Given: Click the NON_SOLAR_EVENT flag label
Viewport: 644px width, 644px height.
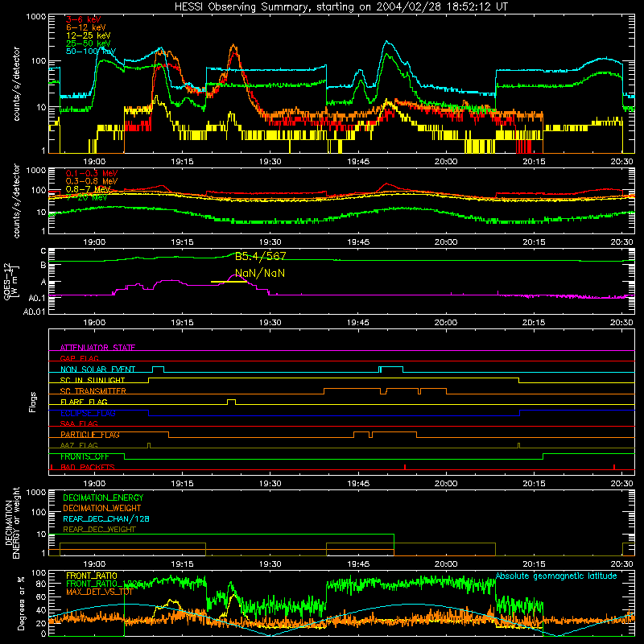Looking at the screenshot, I should [x=97, y=369].
